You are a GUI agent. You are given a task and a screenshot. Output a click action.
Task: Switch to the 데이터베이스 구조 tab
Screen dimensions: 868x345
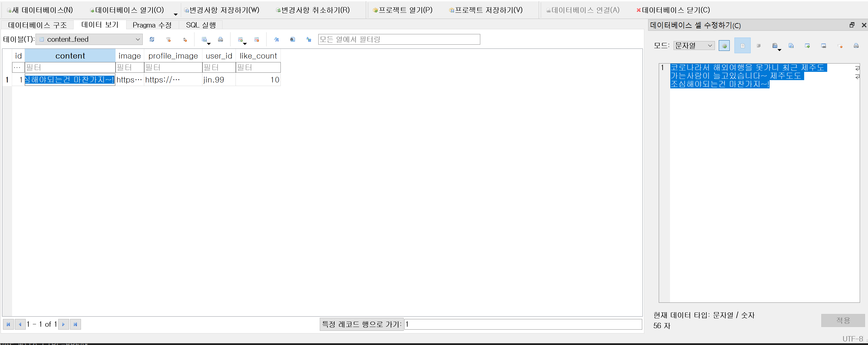point(38,25)
